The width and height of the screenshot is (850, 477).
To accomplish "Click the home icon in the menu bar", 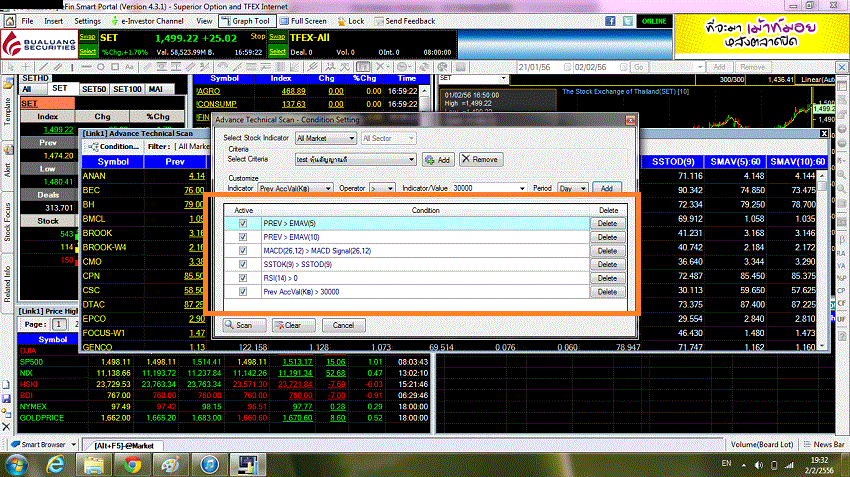I will [x=10, y=21].
